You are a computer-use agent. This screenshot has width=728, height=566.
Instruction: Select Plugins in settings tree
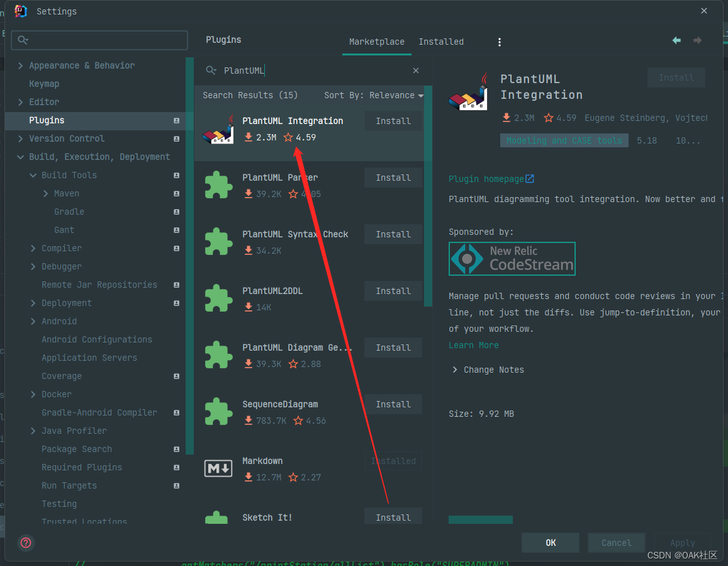point(95,120)
